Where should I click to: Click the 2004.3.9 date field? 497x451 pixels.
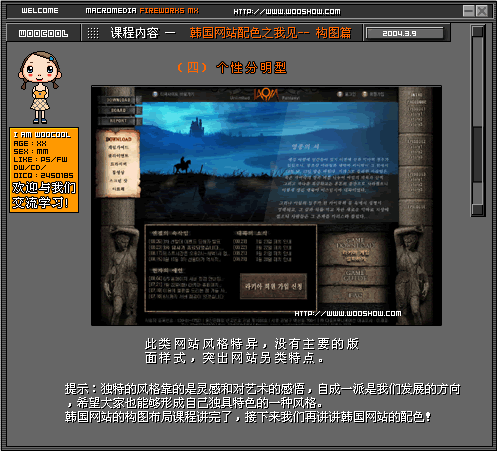[x=405, y=33]
